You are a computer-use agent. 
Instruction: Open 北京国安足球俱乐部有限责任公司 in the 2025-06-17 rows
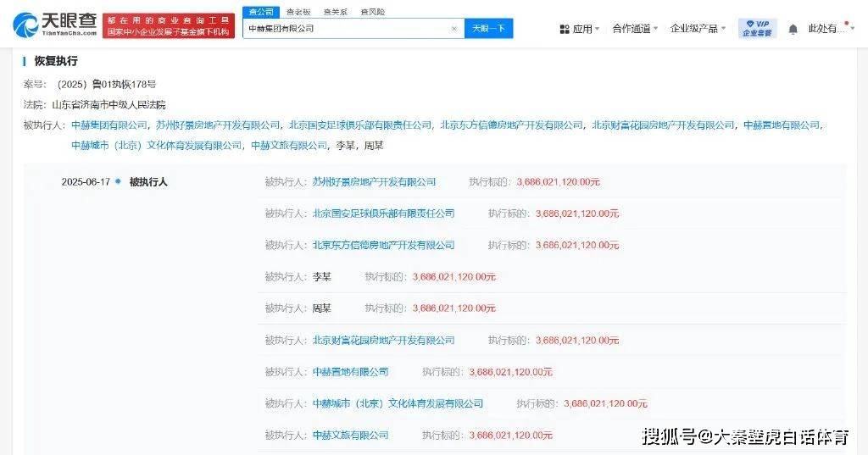tap(384, 214)
